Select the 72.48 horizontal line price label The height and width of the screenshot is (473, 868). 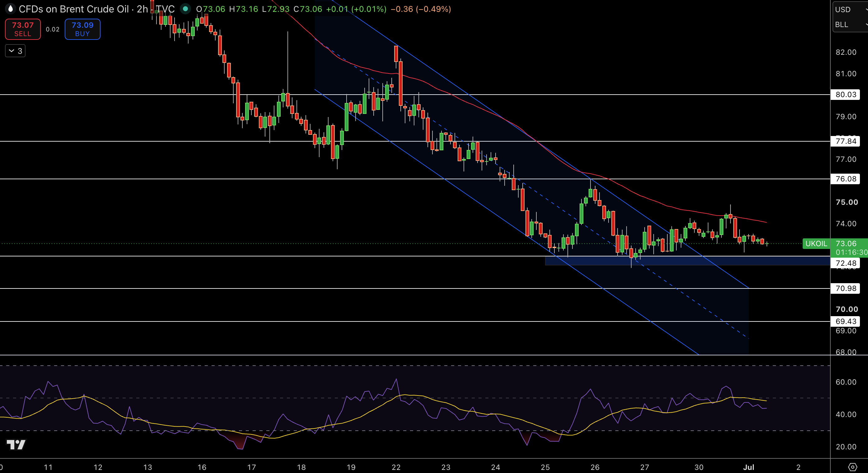846,263
